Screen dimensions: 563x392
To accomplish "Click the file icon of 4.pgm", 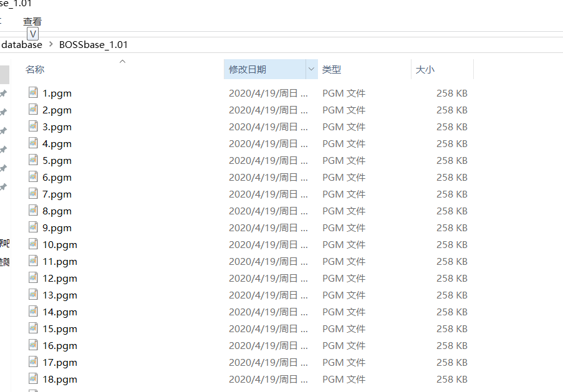I will coord(33,143).
